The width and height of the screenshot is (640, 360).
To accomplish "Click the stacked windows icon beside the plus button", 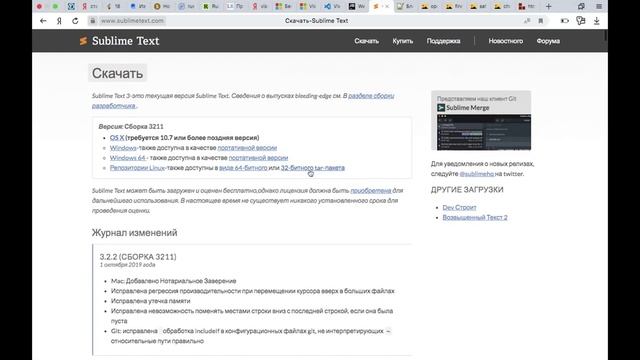I will point(581,7).
